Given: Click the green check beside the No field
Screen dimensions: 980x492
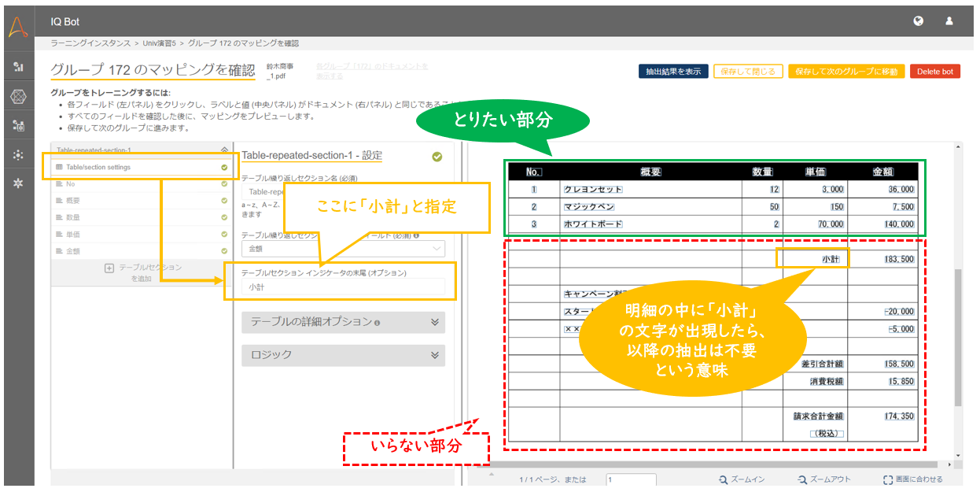Looking at the screenshot, I should 224,184.
